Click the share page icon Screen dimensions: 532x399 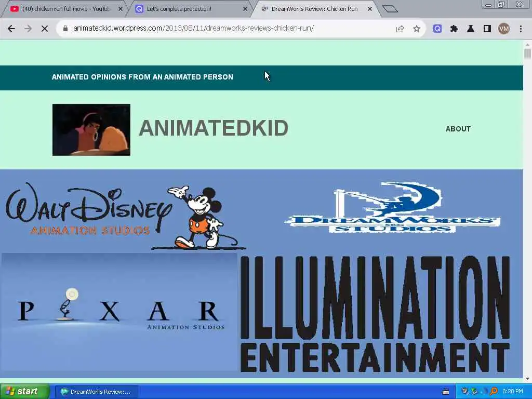400,29
